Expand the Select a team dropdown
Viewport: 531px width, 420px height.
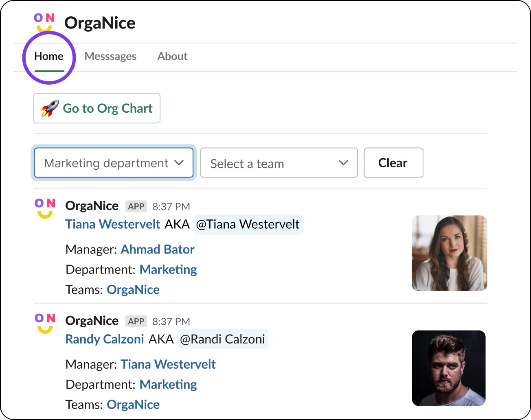[x=279, y=163]
